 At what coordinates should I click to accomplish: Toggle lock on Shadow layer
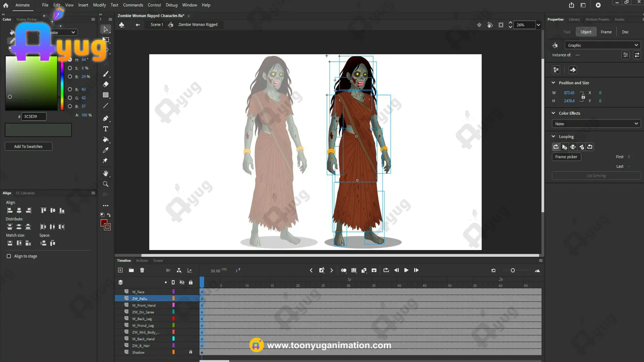pos(191,352)
